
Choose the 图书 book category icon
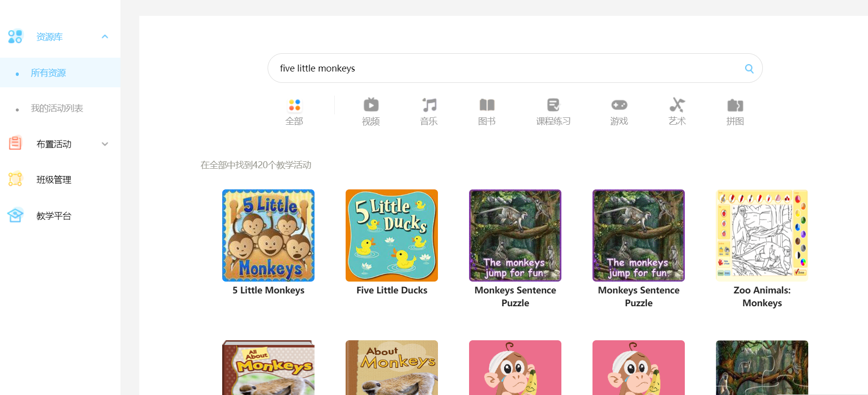click(487, 105)
